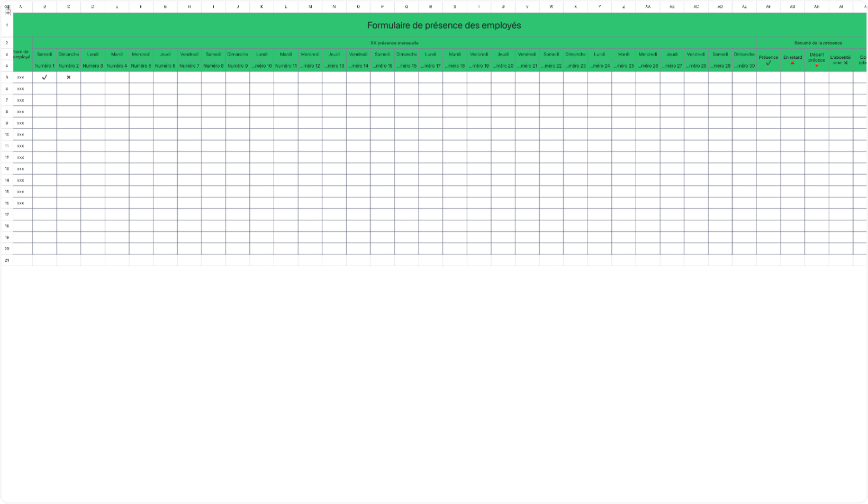Click the Présence summary cell in row 5

tap(768, 77)
